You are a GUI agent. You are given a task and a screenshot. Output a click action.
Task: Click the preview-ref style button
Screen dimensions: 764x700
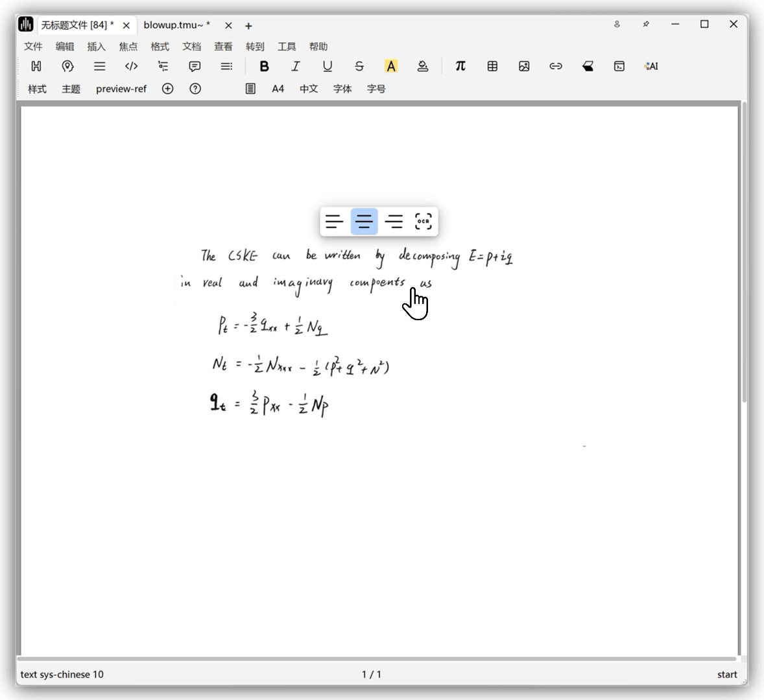[x=121, y=89]
